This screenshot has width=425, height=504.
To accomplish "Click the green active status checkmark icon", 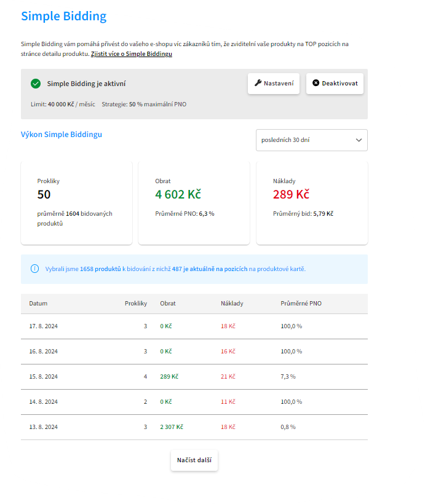I will tap(36, 84).
